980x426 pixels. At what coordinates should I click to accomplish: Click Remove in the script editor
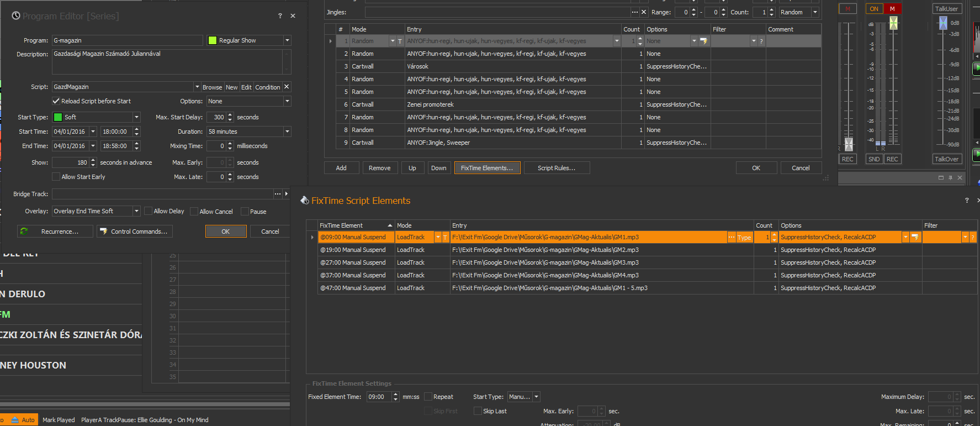pos(379,168)
